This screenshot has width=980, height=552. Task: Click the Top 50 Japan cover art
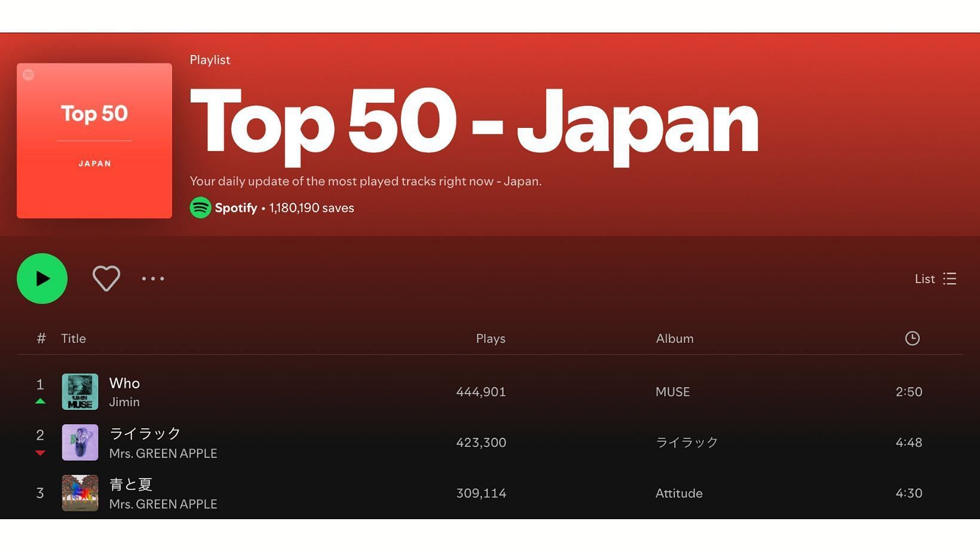(94, 140)
